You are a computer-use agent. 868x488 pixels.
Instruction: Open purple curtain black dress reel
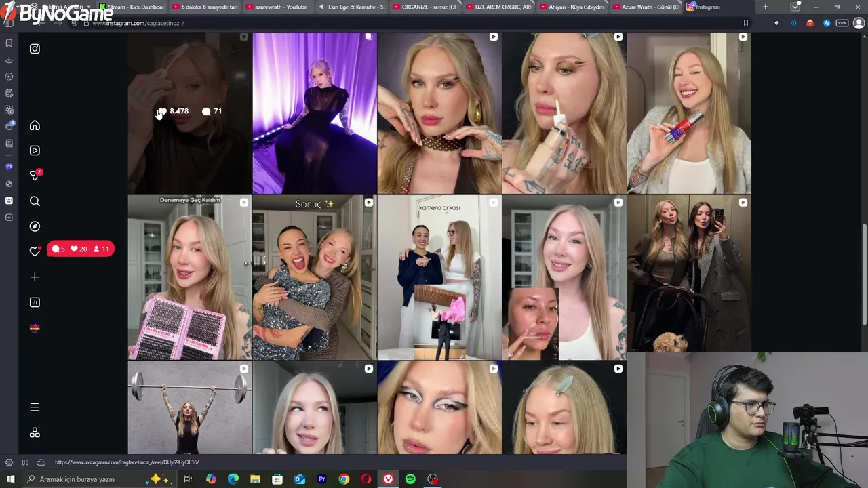coord(315,113)
